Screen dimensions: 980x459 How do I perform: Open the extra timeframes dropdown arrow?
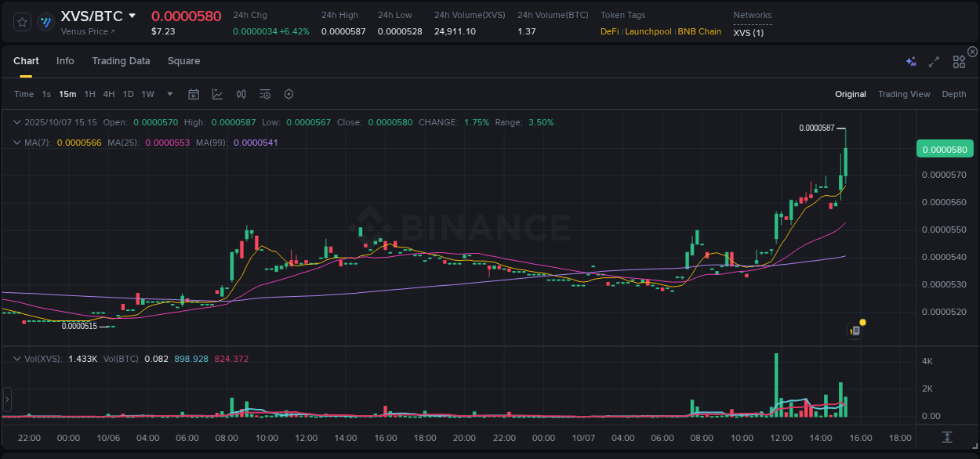tap(169, 94)
